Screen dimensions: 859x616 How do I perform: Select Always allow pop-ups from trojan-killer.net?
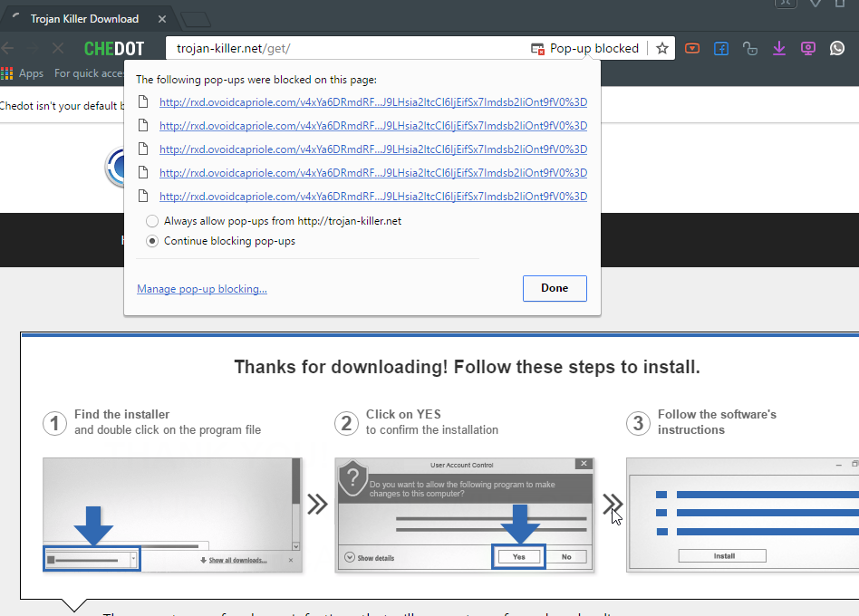152,221
